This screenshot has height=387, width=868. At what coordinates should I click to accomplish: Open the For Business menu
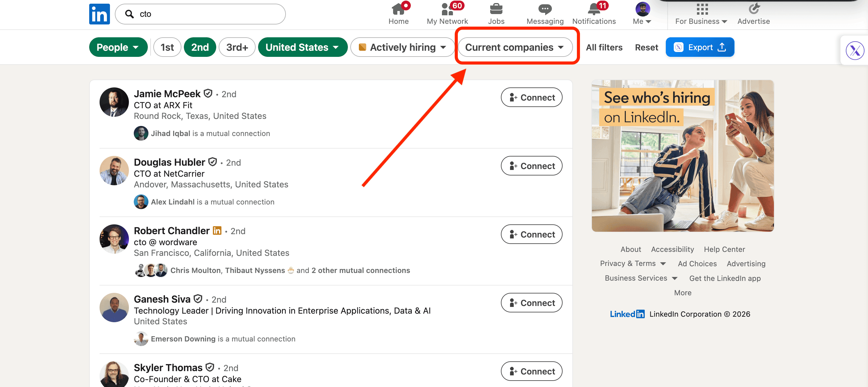point(701,14)
